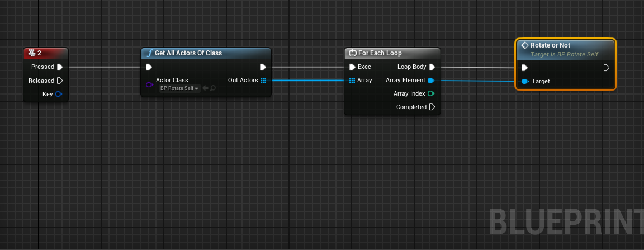Click the browse to asset magnifier icon
Screen dimensions: 644x250
[x=213, y=88]
